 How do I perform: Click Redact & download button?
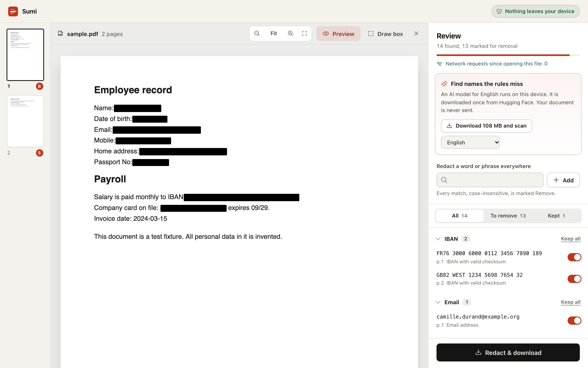508,352
